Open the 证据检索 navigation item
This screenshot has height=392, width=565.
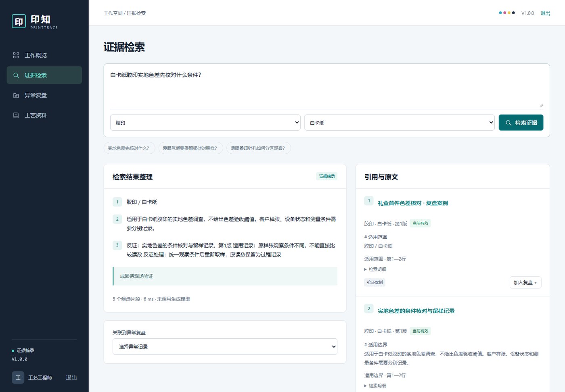coord(44,75)
